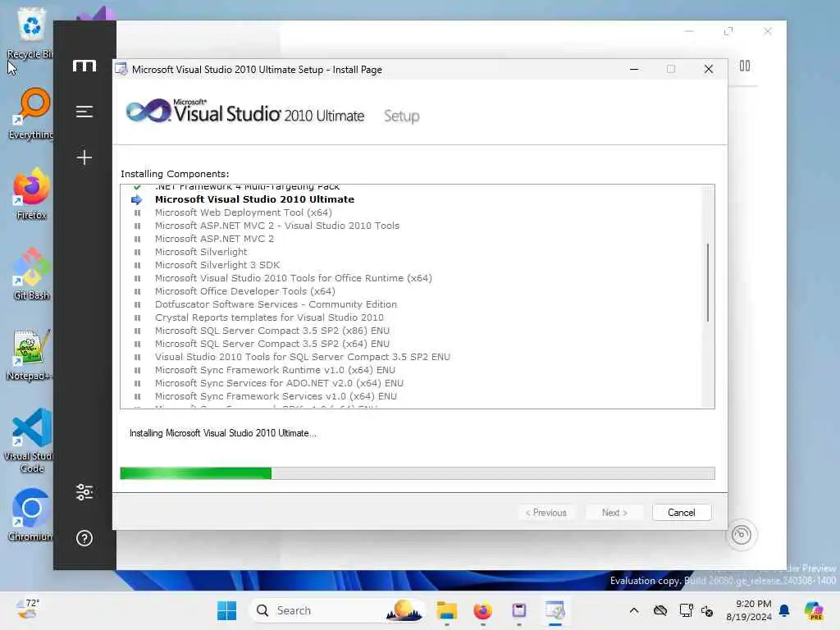Screen dimensions: 840x630
Task: Select 'Dotfuscator Software Services - Community Edition'
Action: tap(411, 304)
